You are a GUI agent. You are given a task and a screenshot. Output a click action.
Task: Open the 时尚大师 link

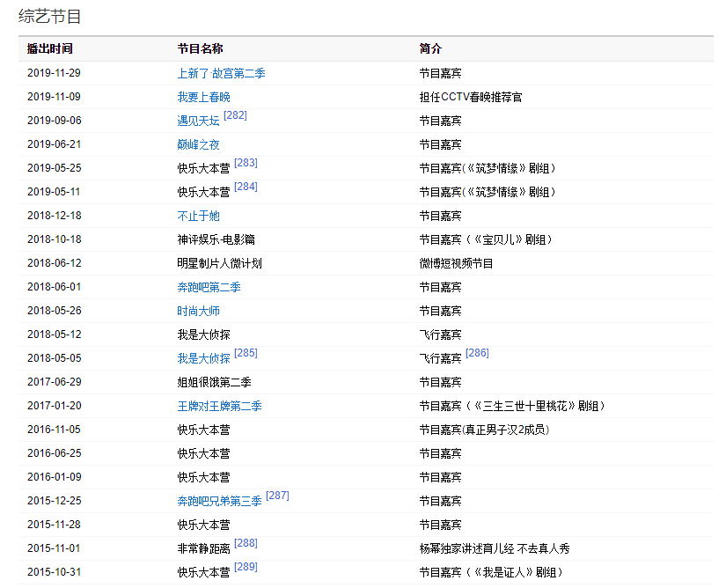[x=198, y=311]
